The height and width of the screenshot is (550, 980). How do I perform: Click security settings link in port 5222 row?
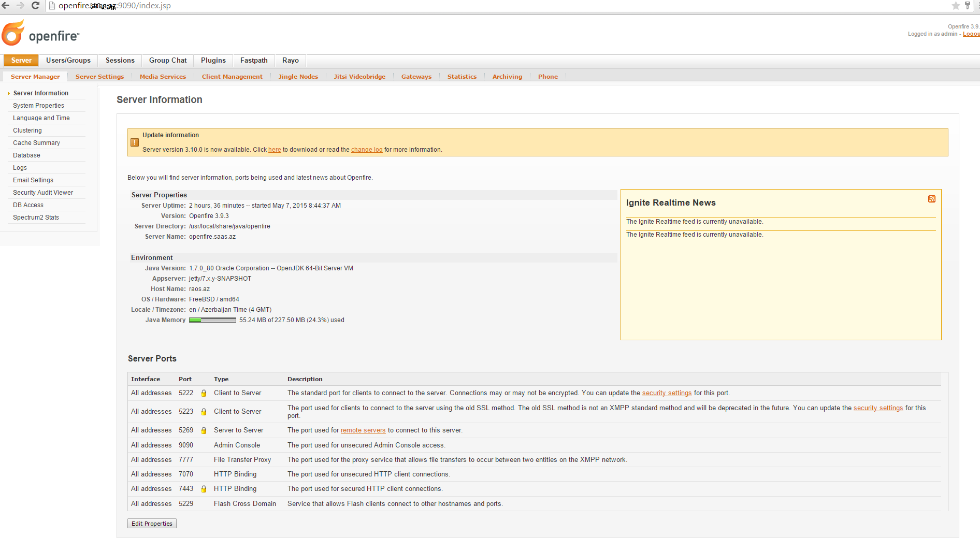click(x=667, y=393)
